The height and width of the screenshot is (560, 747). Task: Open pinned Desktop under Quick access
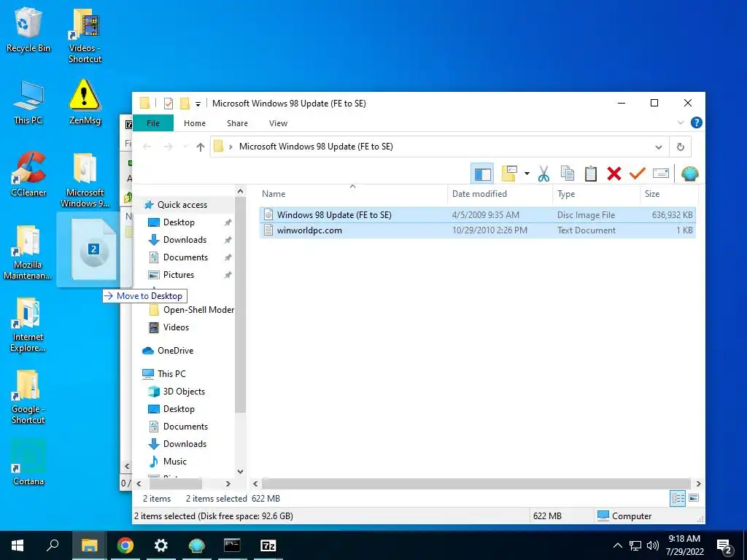(179, 222)
